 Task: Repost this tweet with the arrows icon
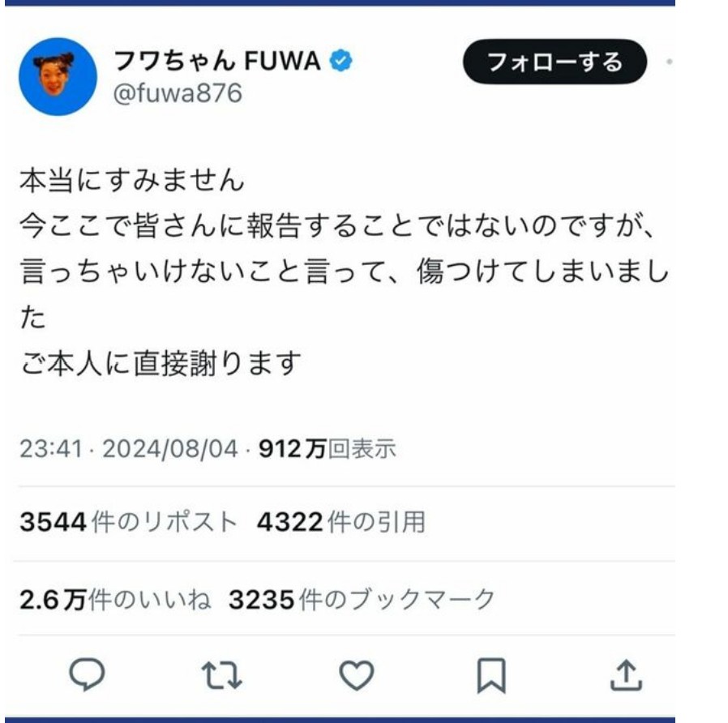pos(221,675)
